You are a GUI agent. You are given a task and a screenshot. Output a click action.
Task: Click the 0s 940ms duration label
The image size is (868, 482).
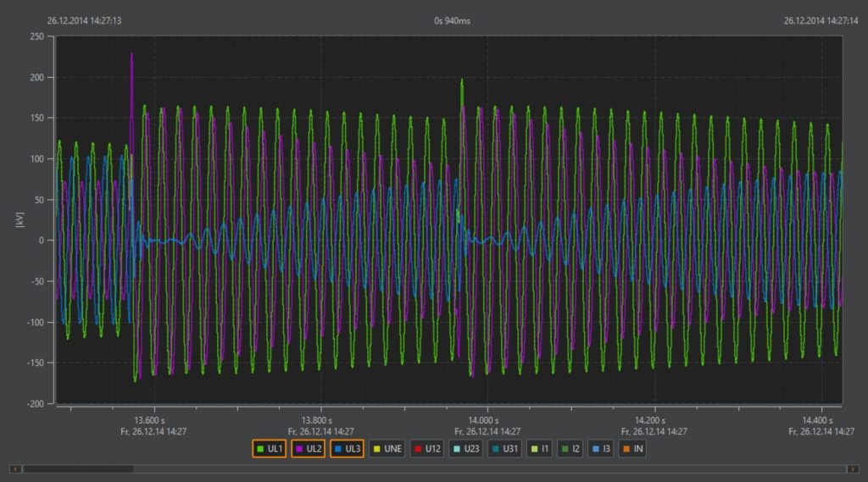451,20
